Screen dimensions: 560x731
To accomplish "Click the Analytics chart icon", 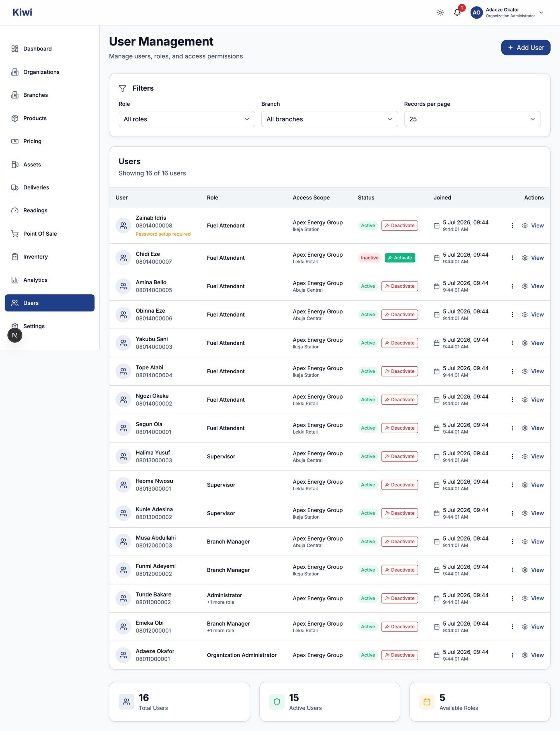I will pyautogui.click(x=15, y=280).
